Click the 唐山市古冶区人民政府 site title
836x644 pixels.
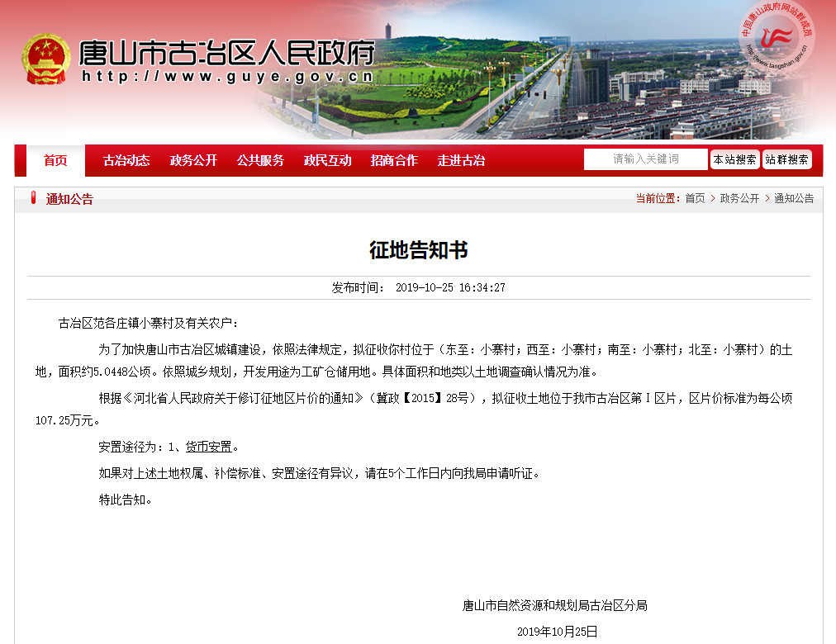pyautogui.click(x=226, y=54)
